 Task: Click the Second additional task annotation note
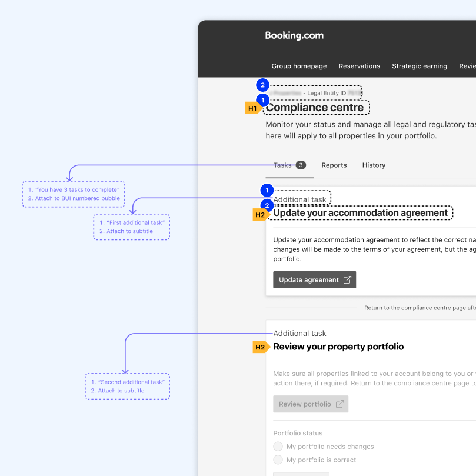[127, 386]
